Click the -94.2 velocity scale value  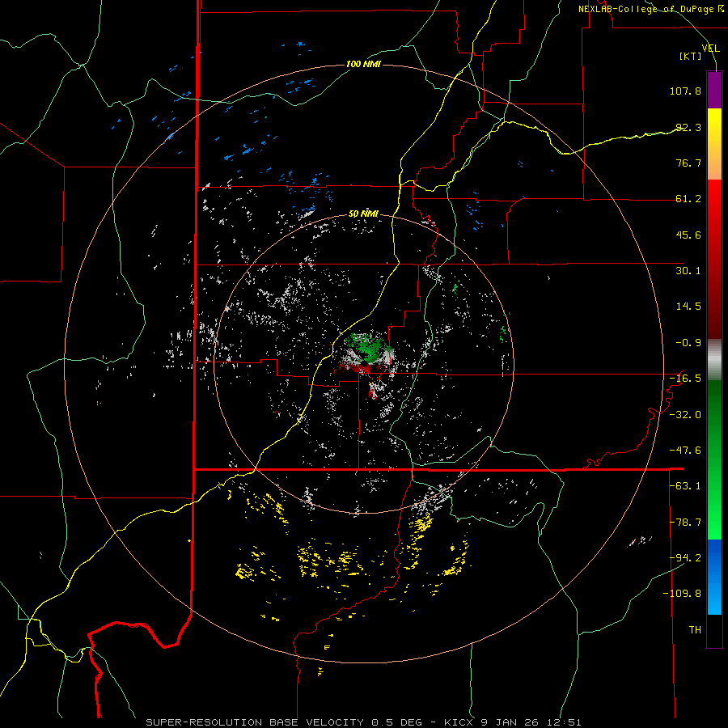click(685, 557)
